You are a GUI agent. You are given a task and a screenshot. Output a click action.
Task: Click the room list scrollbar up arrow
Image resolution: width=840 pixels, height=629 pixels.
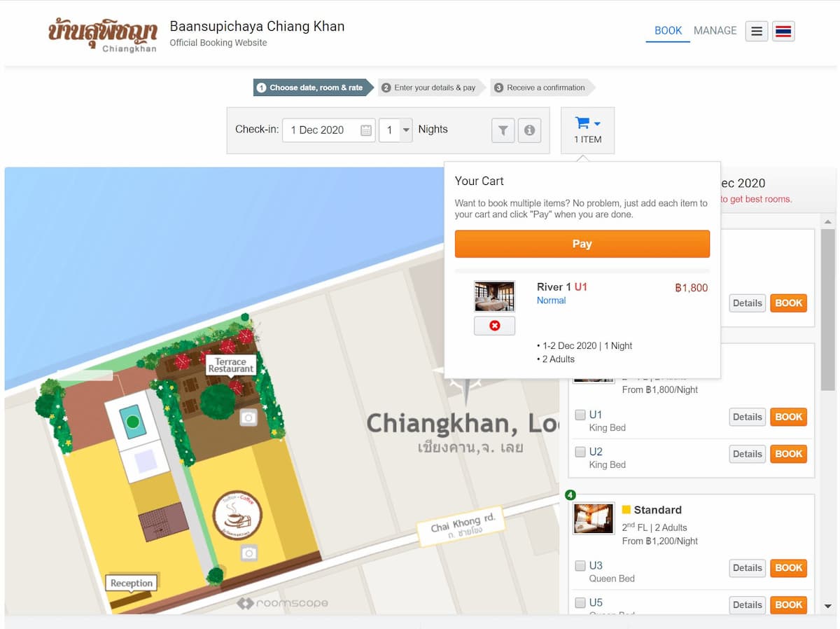tap(828, 221)
